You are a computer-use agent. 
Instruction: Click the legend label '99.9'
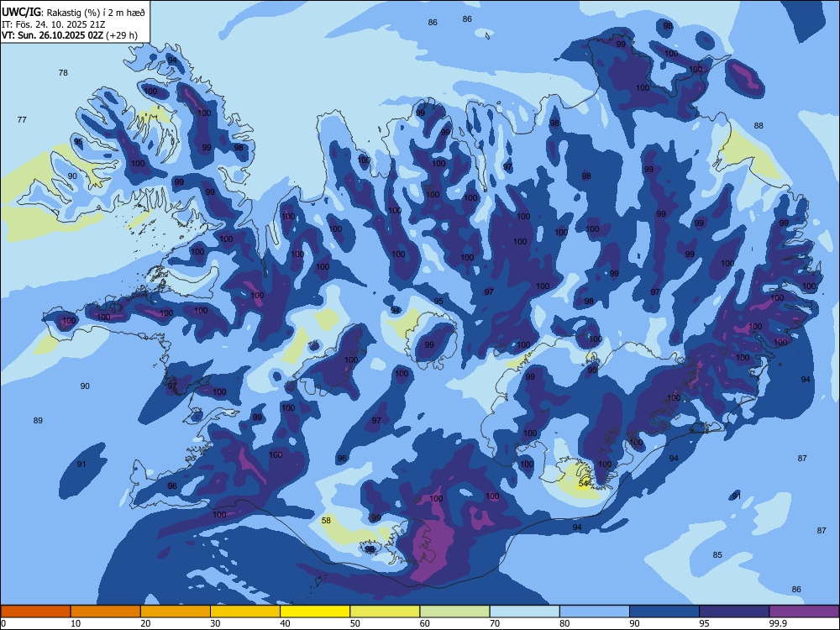tap(777, 623)
